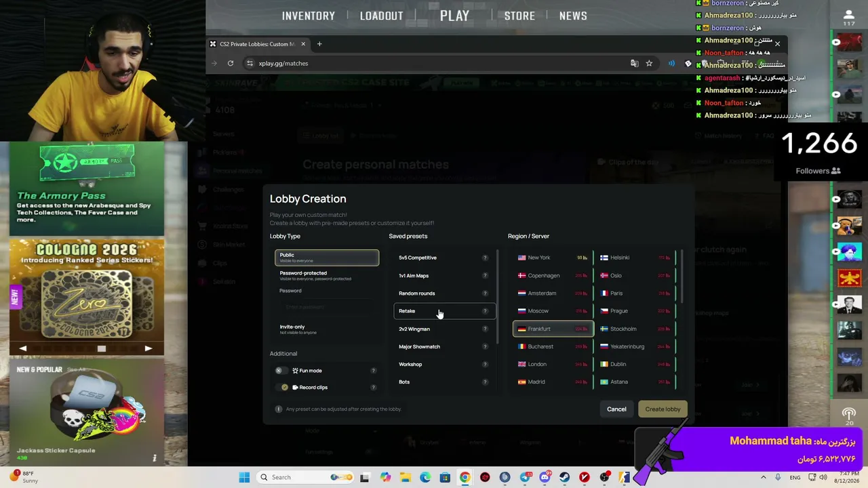Screen dimensions: 868x488
Task: Open Microsoft Edge from the taskbar
Action: click(425, 477)
